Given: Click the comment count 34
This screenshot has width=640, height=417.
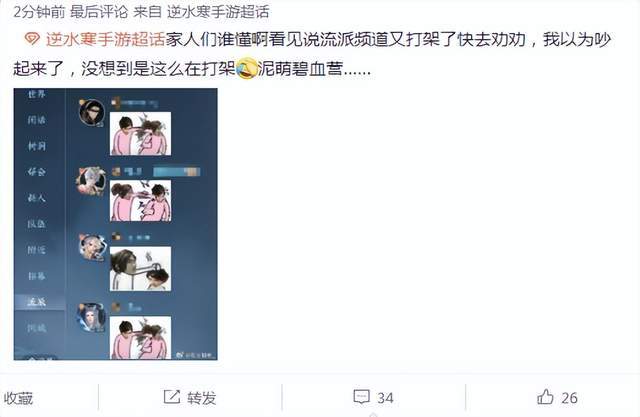Looking at the screenshot, I should point(385,398).
